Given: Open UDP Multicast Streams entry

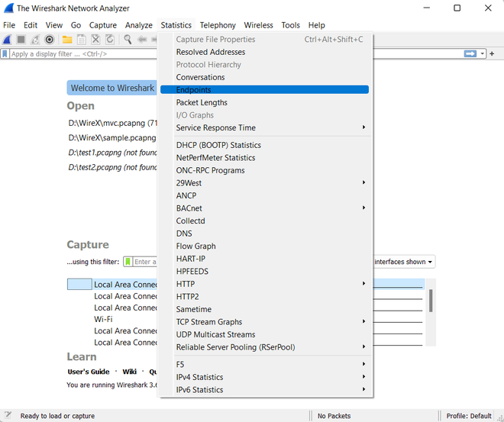Looking at the screenshot, I should click(x=264, y=334).
